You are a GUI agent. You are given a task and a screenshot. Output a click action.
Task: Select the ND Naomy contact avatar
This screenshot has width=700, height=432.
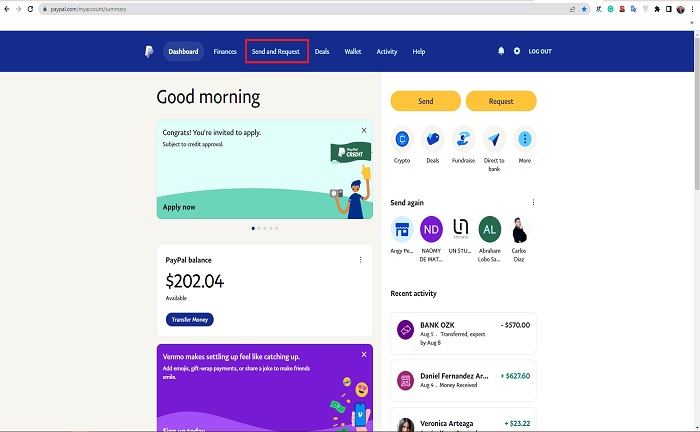(431, 229)
